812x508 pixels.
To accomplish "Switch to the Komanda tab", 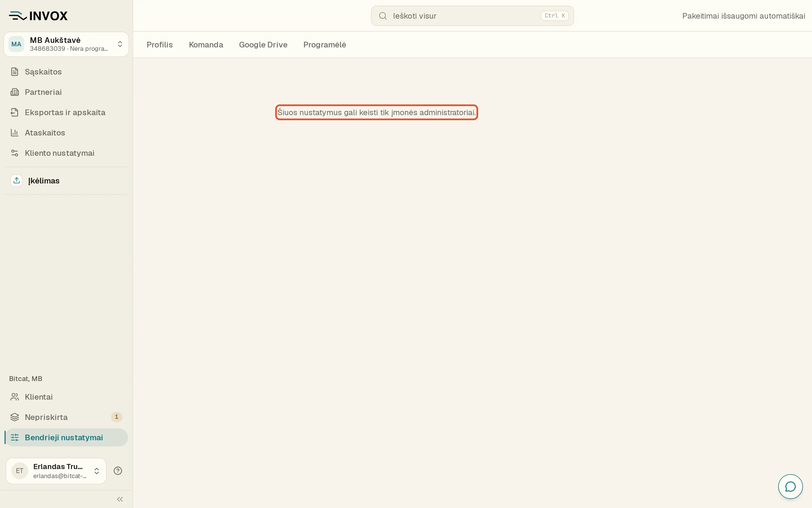I will [x=206, y=45].
